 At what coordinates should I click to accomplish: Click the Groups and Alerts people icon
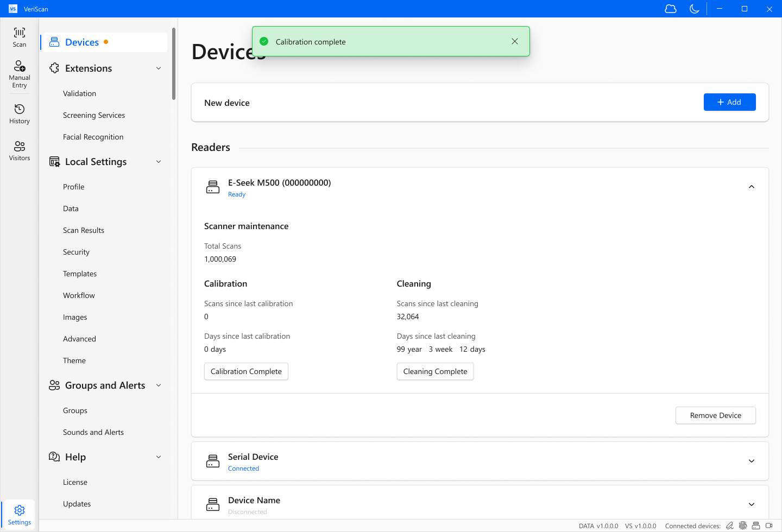click(x=54, y=385)
